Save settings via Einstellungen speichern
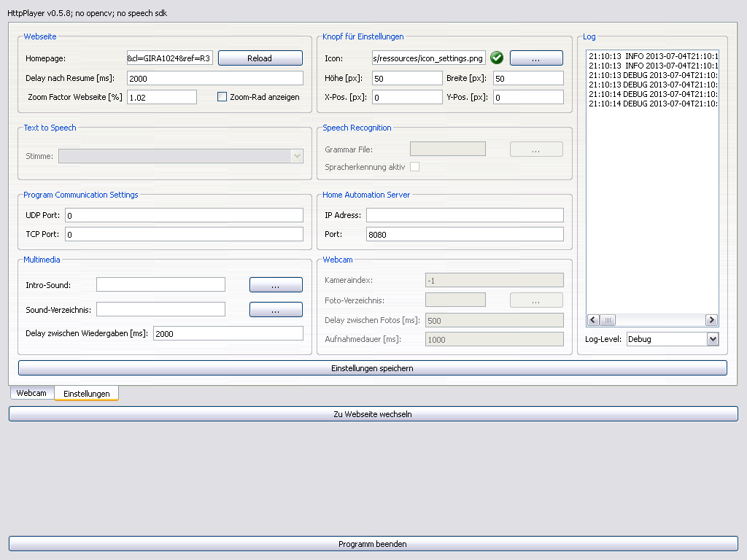The image size is (747, 560). point(373,367)
